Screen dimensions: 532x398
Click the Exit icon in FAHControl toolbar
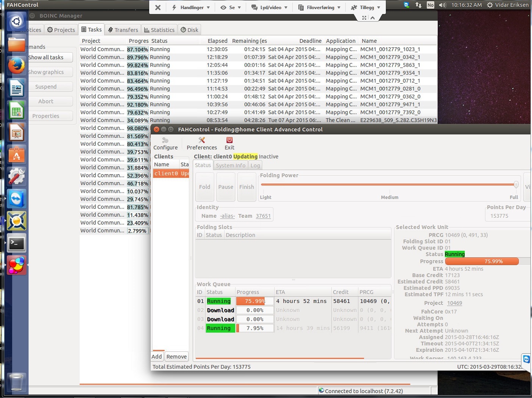229,144
